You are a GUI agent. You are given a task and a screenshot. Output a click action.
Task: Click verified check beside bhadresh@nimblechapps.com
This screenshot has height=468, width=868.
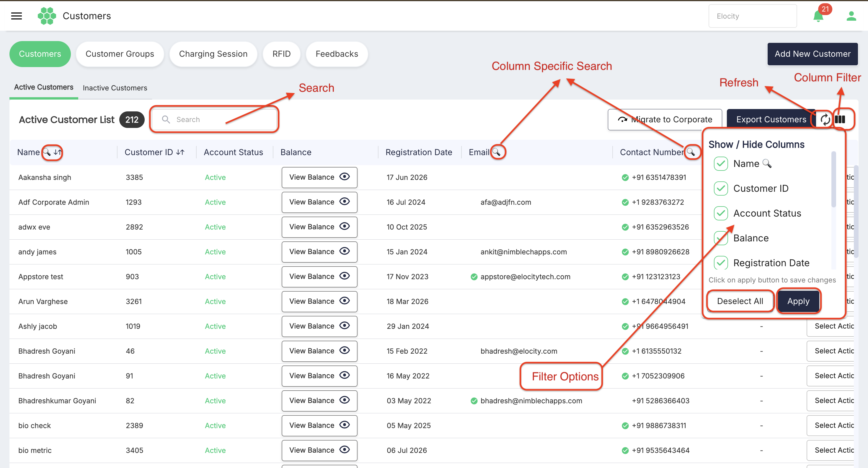coord(474,401)
